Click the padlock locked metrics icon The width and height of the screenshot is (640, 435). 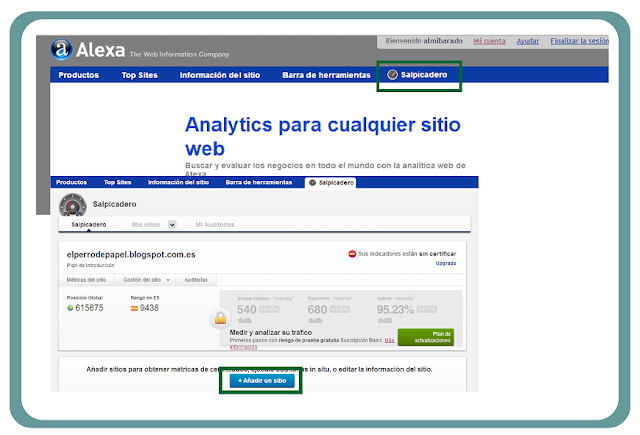pos(220,317)
